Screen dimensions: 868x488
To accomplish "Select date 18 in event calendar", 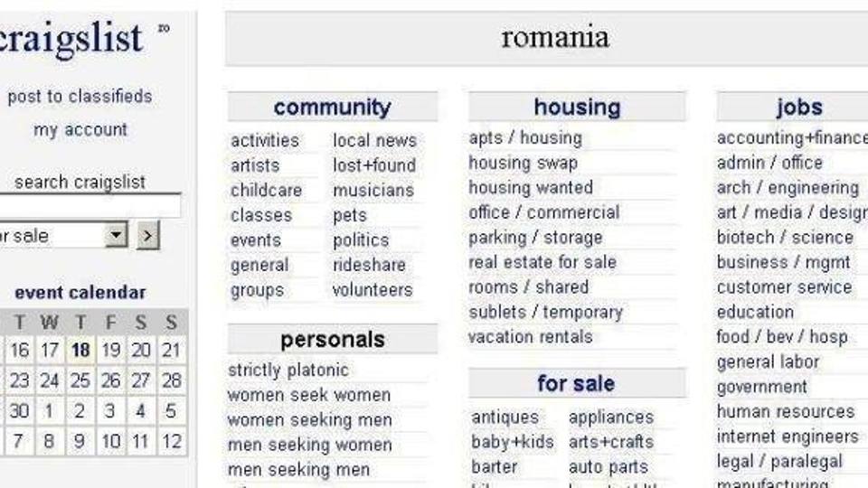I will tap(80, 350).
